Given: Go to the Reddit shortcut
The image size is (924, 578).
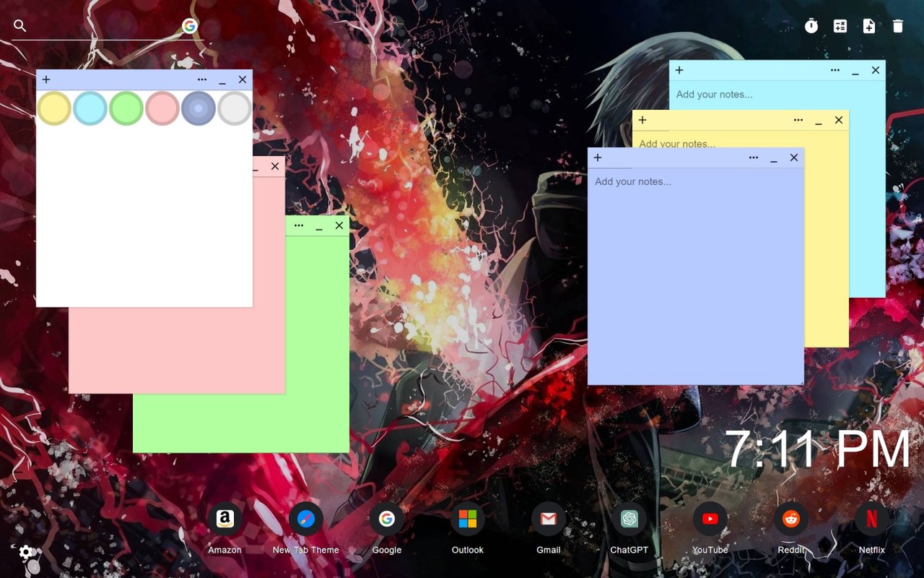Looking at the screenshot, I should (791, 519).
